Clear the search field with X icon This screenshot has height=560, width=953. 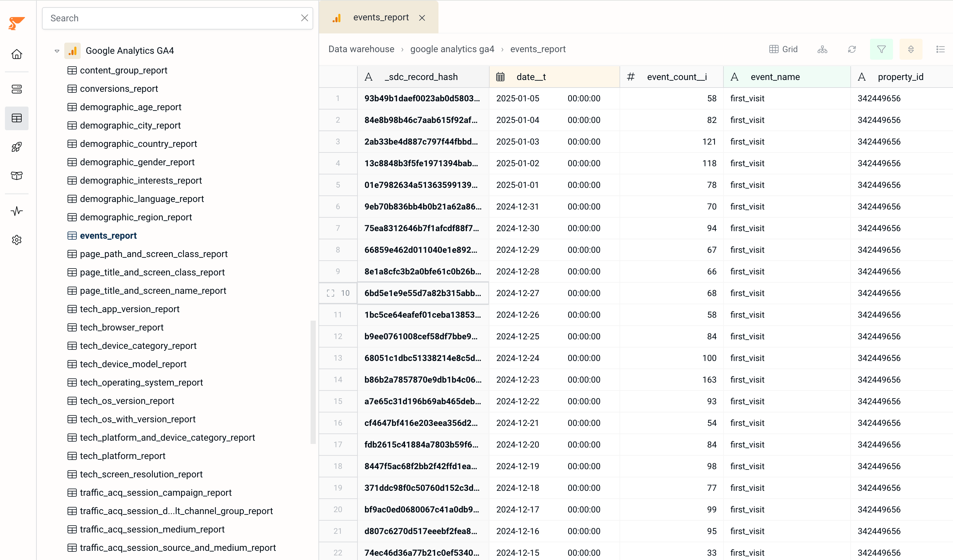304,18
